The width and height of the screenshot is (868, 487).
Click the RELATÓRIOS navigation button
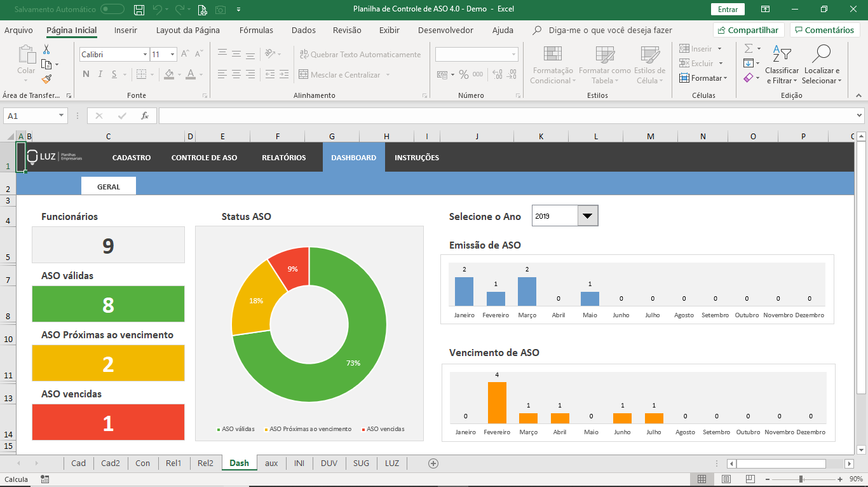pos(284,158)
